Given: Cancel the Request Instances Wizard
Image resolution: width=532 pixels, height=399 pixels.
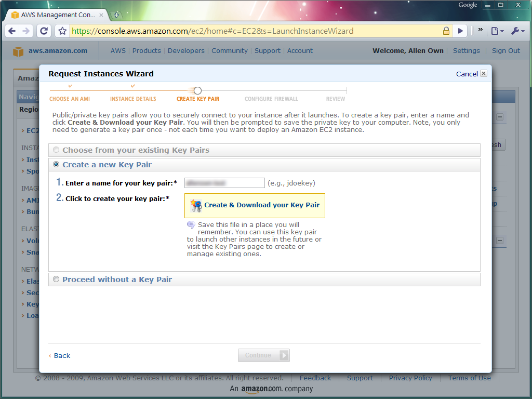Looking at the screenshot, I should 467,74.
